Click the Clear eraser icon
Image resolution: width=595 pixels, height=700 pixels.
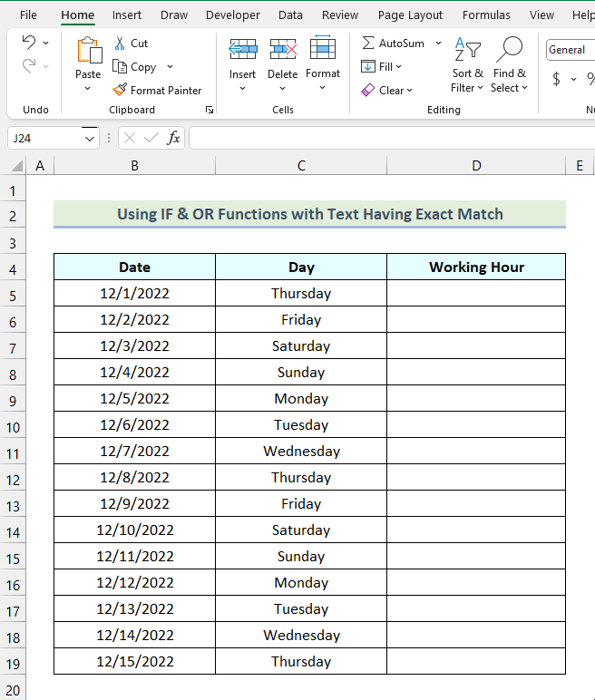pyautogui.click(x=367, y=90)
